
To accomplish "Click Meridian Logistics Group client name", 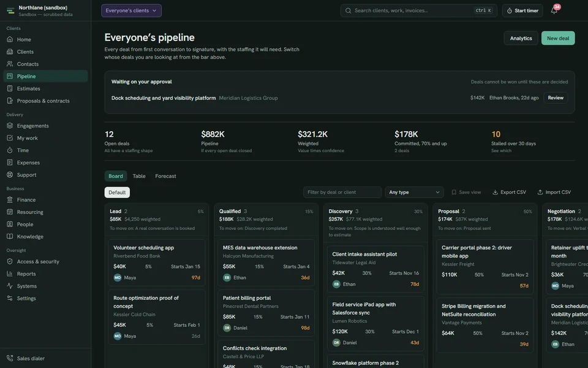I will coord(248,98).
